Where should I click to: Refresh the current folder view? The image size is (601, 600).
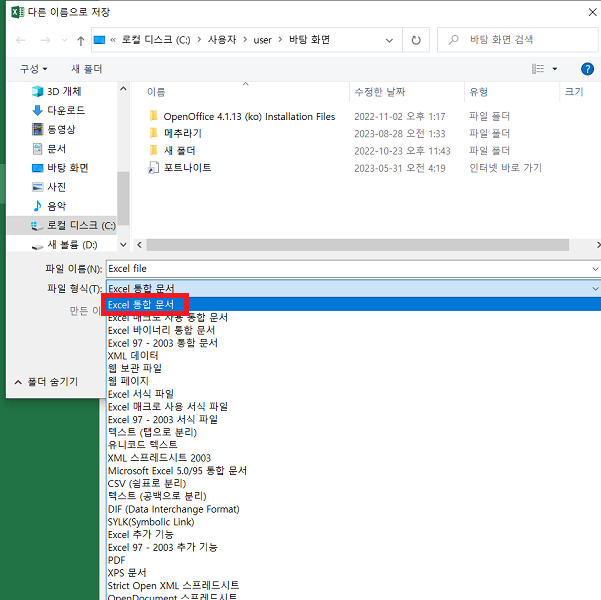[416, 40]
